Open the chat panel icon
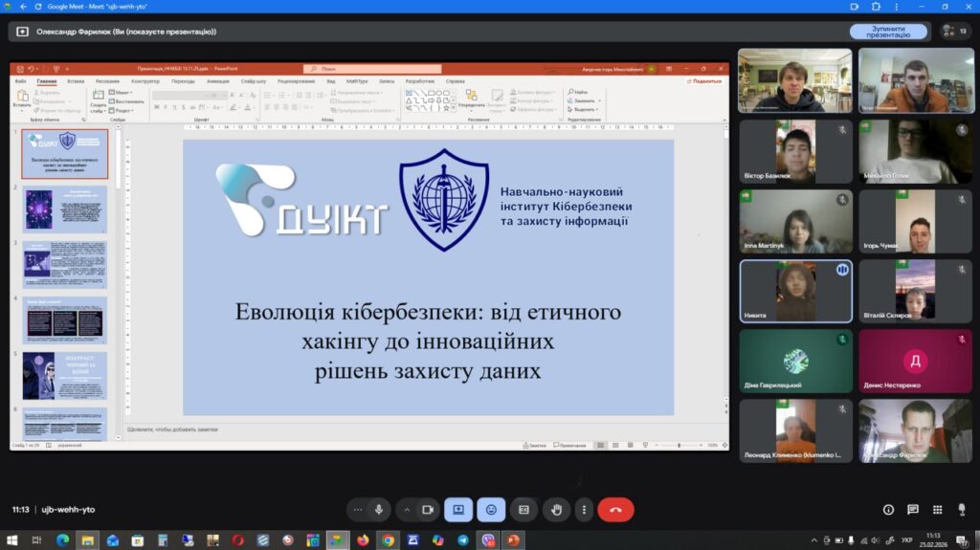 click(913, 510)
